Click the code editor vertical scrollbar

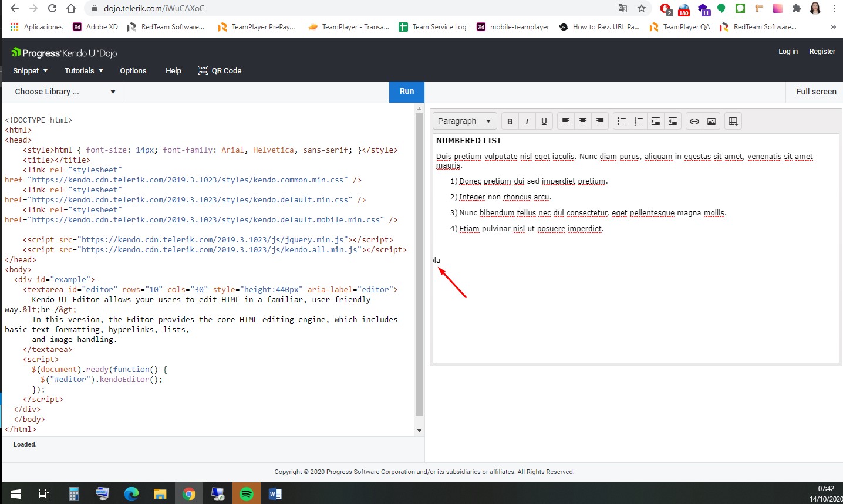tap(419, 264)
